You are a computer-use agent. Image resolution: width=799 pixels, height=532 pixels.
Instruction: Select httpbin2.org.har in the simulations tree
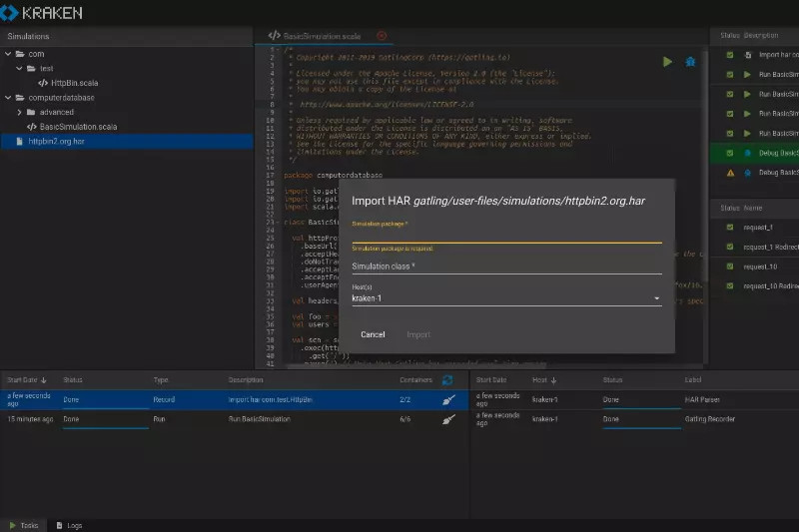point(127,141)
